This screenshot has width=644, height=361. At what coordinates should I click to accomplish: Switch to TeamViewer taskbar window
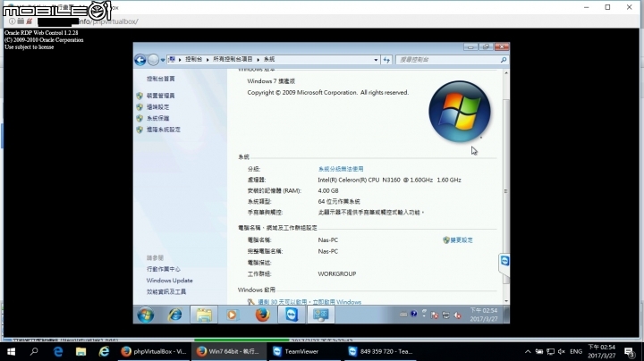[x=304, y=351]
